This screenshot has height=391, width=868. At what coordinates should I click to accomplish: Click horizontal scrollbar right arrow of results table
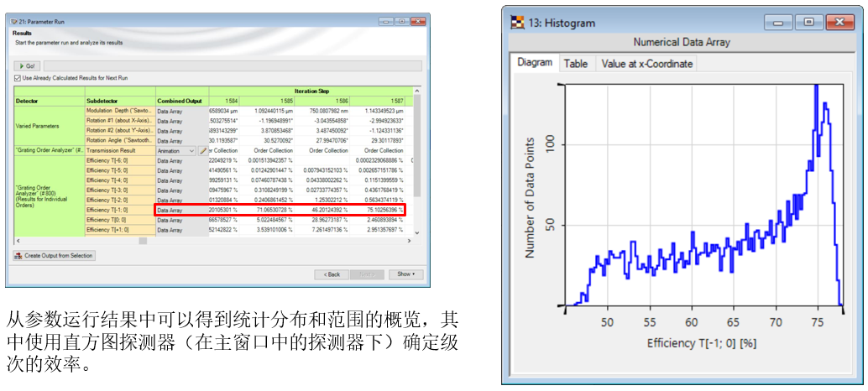tap(410, 241)
